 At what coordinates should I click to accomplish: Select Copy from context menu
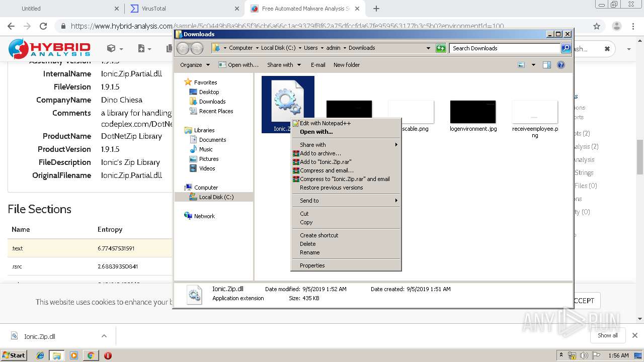coord(346,222)
